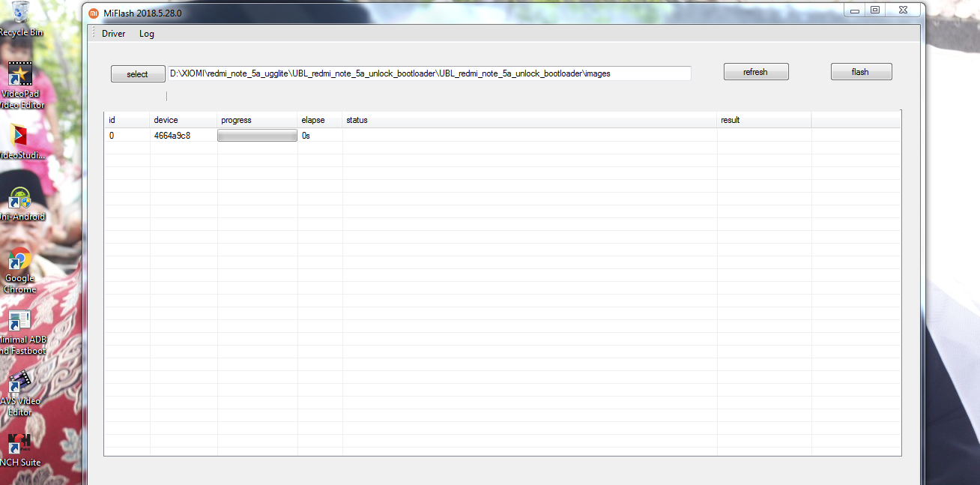This screenshot has width=980, height=485.
Task: Select the 'progress' column header
Action: pos(258,120)
